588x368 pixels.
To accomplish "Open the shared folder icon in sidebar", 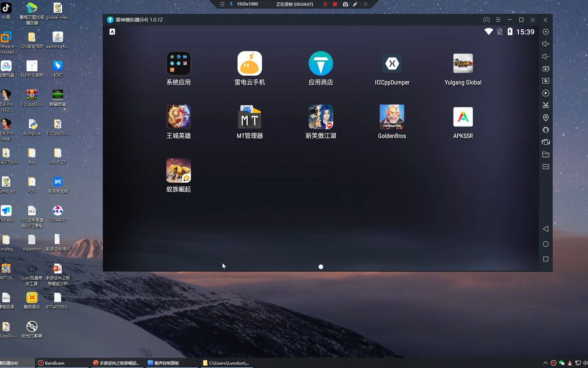I will click(546, 154).
